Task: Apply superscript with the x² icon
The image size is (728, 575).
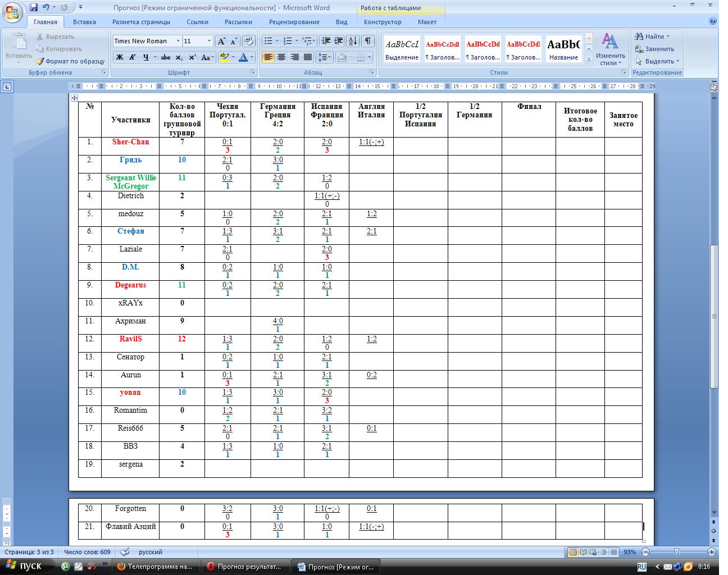Action: tap(192, 57)
